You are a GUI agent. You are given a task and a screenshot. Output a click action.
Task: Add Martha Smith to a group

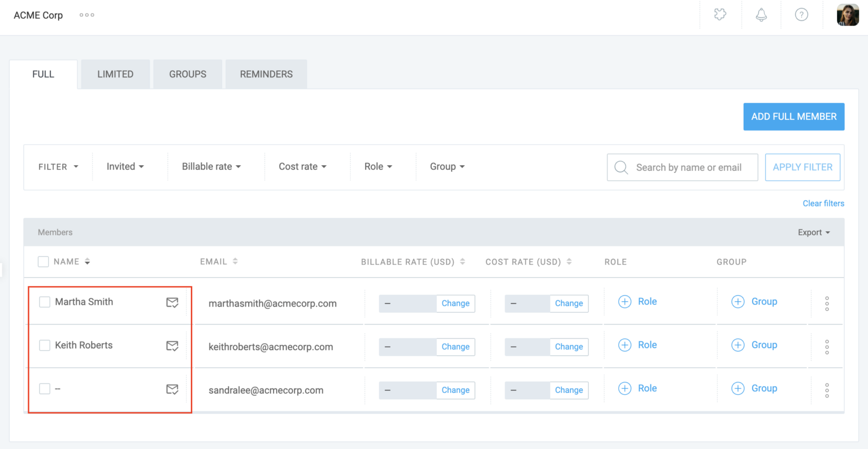tap(754, 302)
